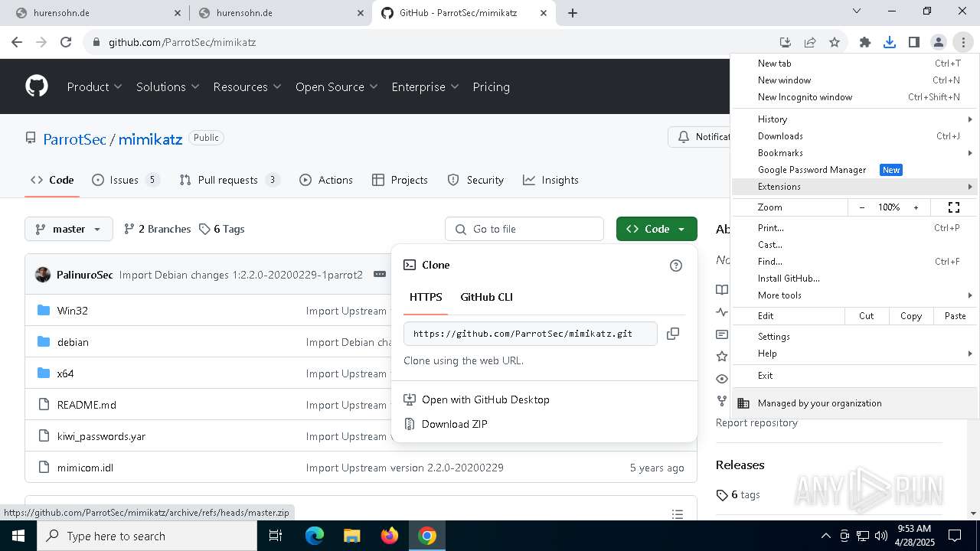The image size is (980, 551).
Task: Click the Go to file search field
Action: click(x=524, y=229)
